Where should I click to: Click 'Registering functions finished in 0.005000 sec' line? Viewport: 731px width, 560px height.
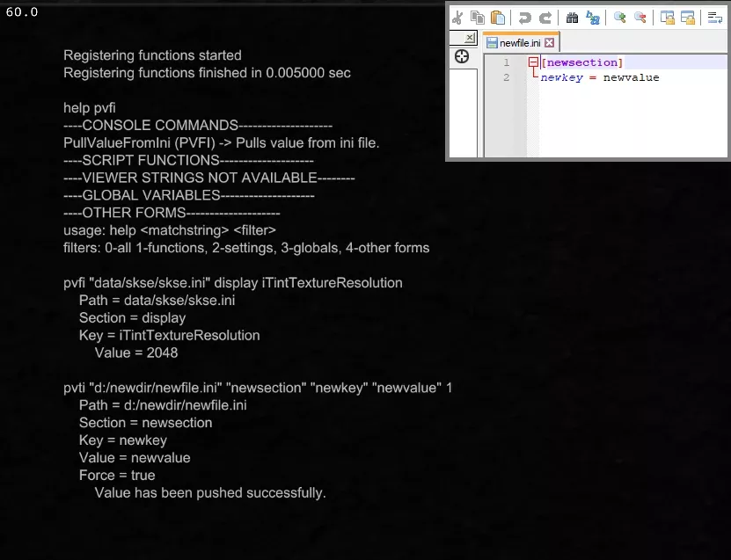pos(207,73)
